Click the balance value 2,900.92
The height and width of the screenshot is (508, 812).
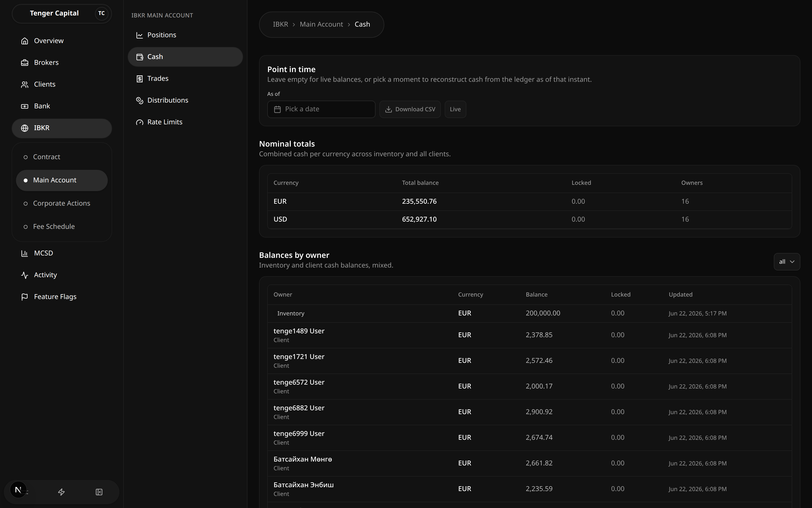click(x=539, y=412)
